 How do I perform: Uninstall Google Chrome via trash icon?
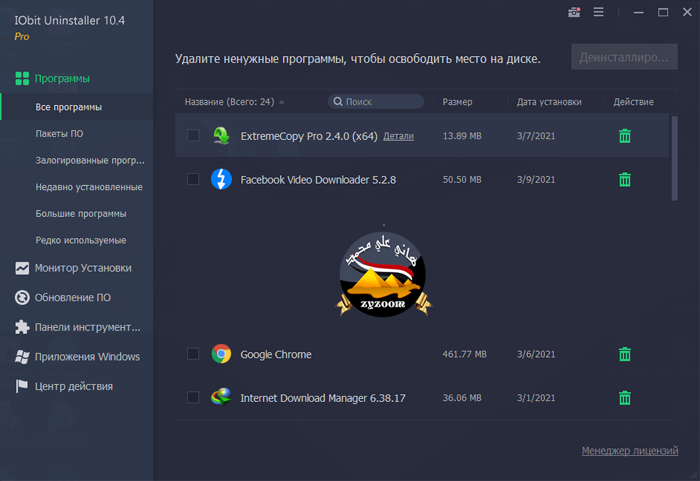click(625, 354)
